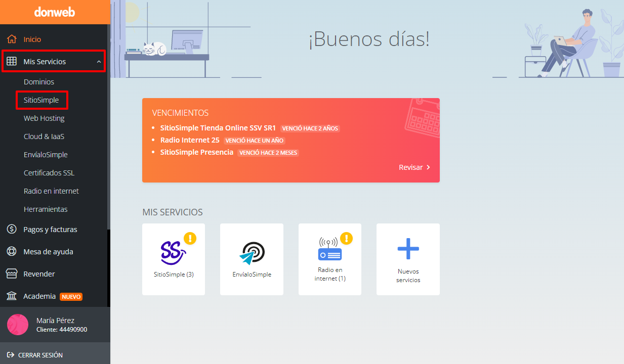Collapse the Mis Servicios menu chevron
The image size is (624, 364).
(x=99, y=62)
